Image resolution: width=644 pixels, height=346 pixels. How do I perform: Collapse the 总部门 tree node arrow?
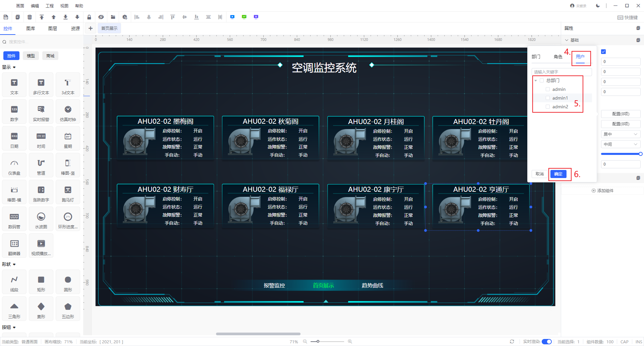(x=536, y=80)
